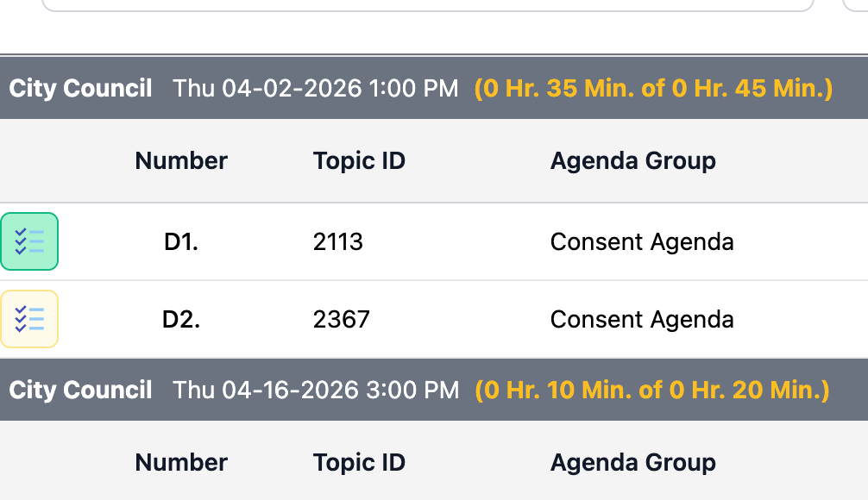Click the 10 Min. of 20 Min. time summary
868x500 pixels.
coord(651,390)
